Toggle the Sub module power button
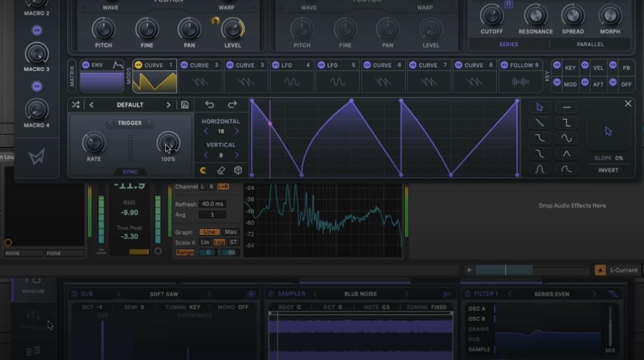The height and width of the screenshot is (360, 644). coord(74,294)
